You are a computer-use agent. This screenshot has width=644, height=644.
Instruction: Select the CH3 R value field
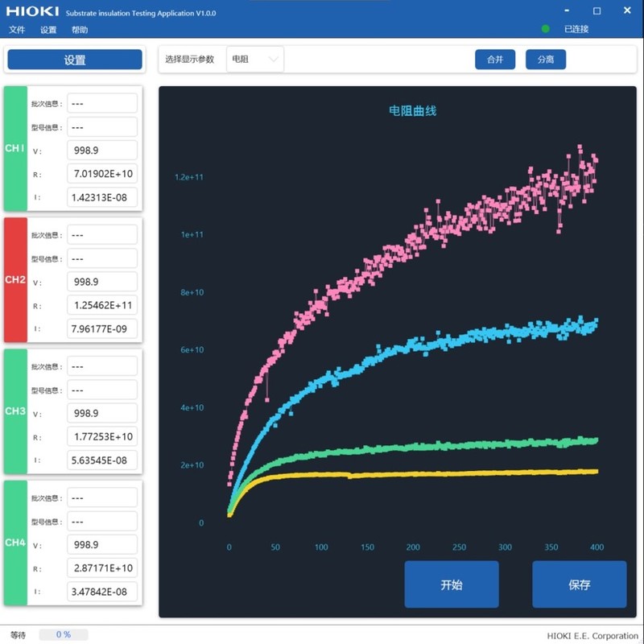point(101,436)
